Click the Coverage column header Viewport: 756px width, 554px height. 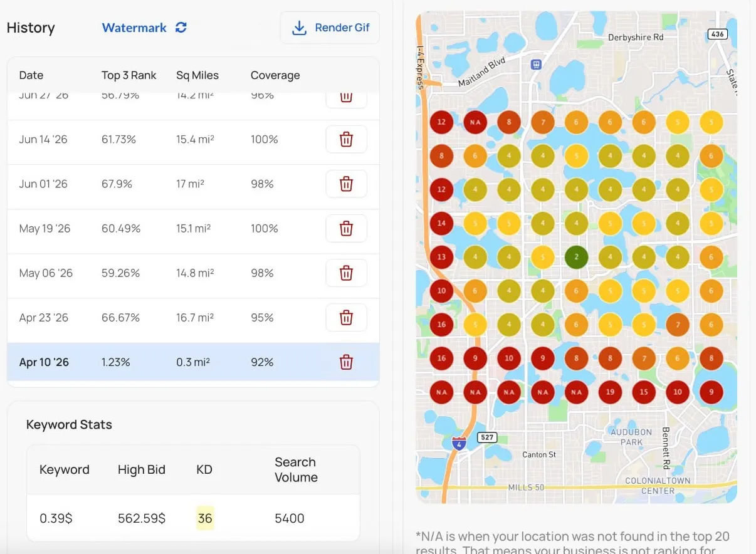(275, 75)
